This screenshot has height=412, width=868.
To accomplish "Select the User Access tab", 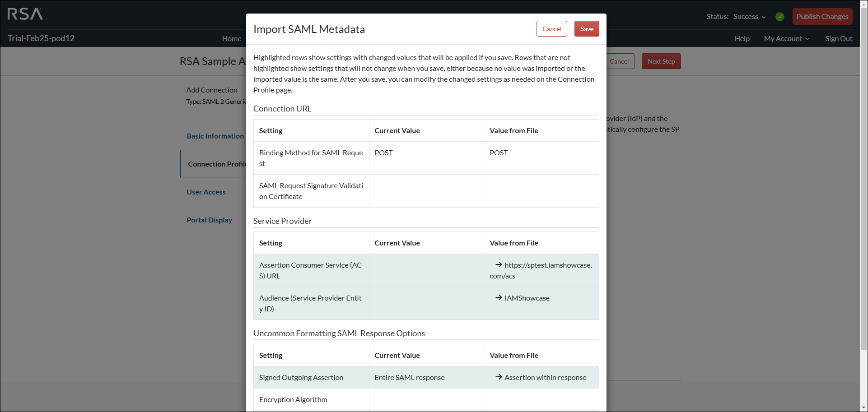I will coord(206,192).
